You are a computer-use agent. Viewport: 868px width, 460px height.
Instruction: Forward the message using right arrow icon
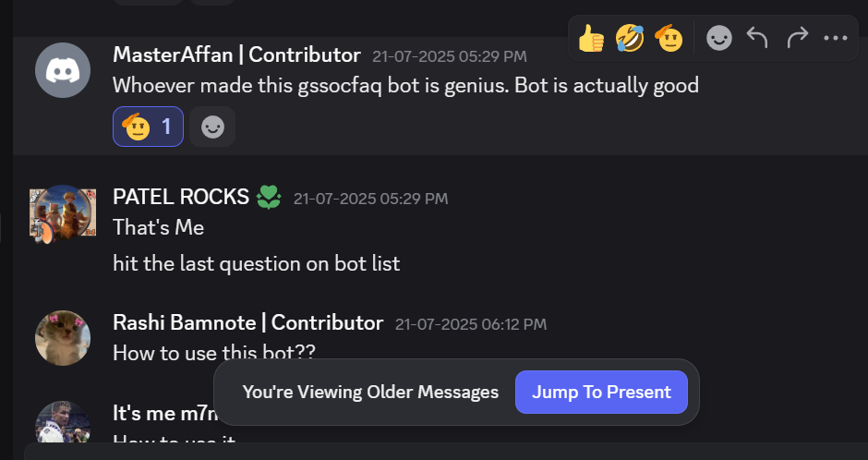point(797,38)
